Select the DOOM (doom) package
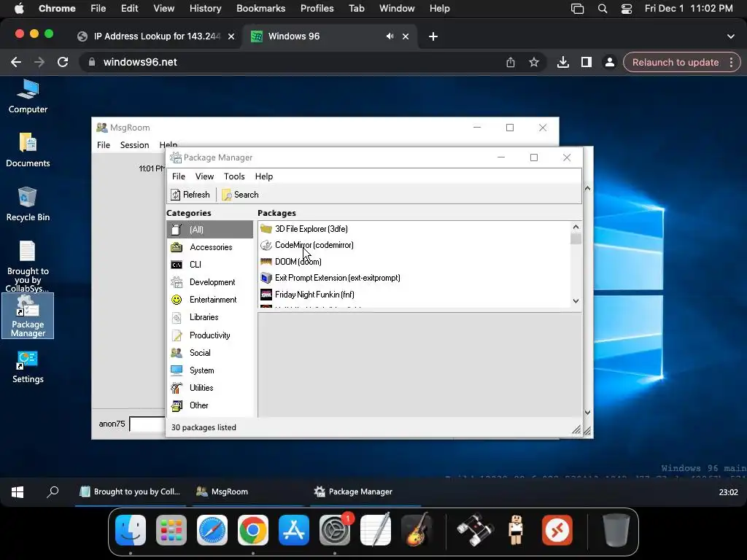747x560 pixels. coord(414,262)
